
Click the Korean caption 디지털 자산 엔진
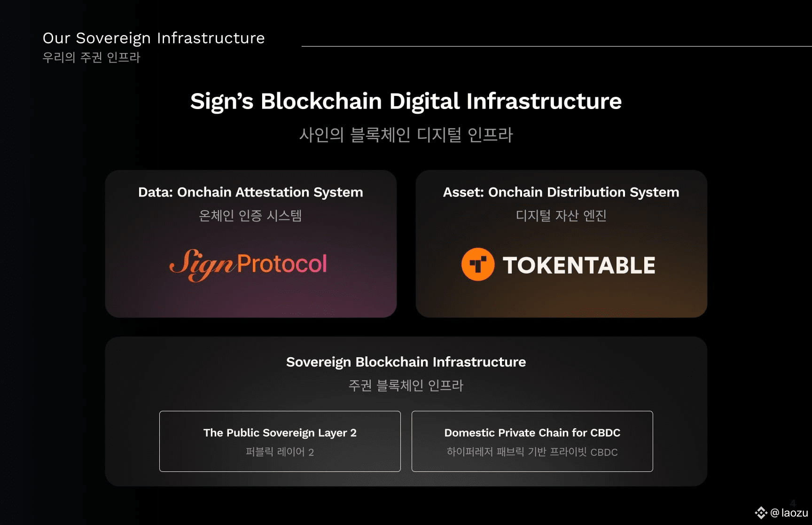click(561, 216)
